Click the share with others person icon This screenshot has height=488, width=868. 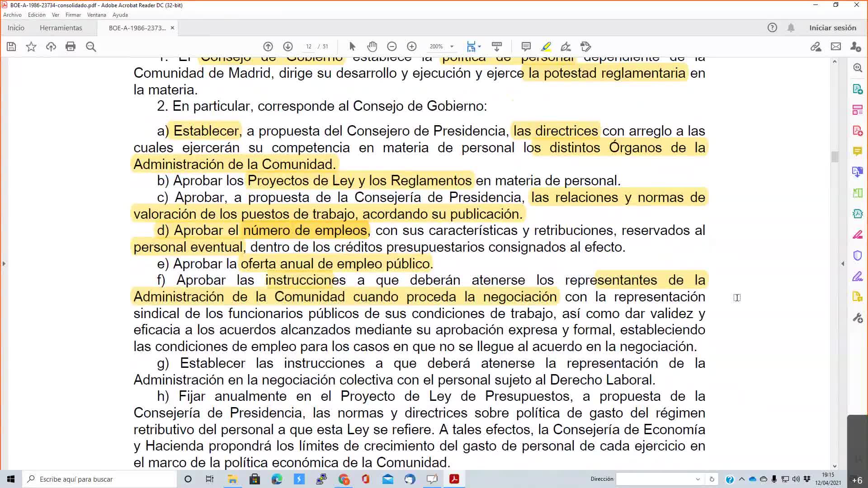(x=855, y=47)
